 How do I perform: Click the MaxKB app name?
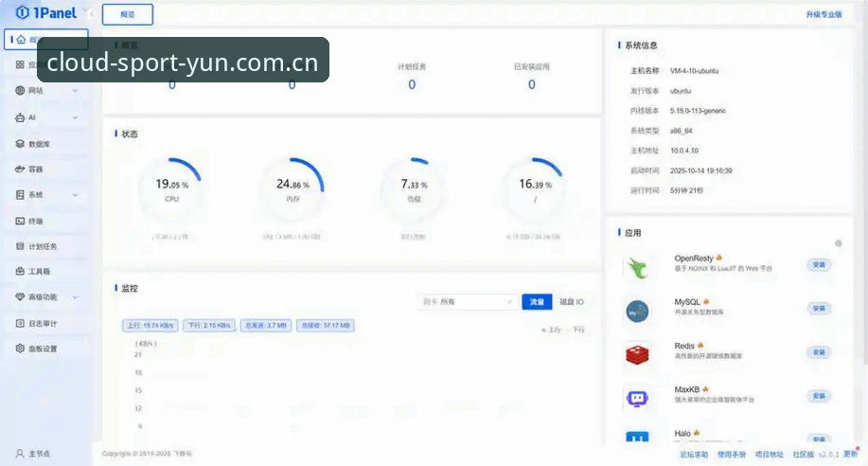click(687, 389)
